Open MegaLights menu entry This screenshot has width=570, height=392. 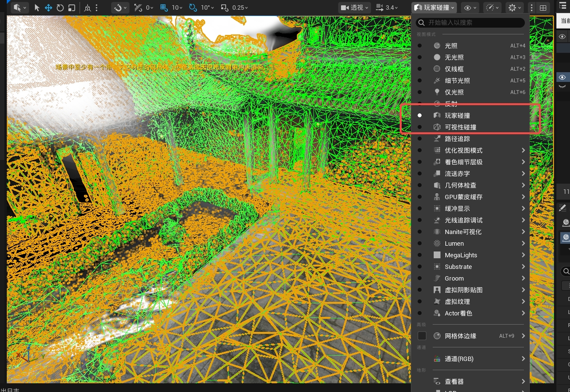[x=470, y=255]
